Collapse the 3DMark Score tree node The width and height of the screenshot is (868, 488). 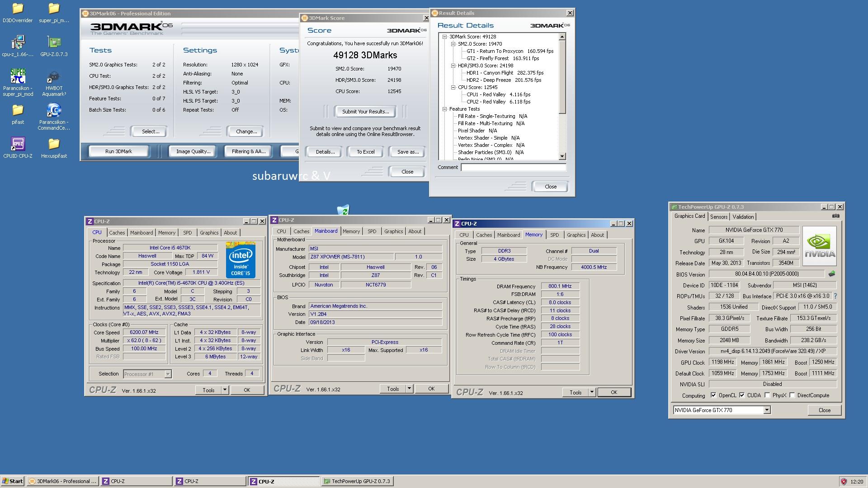pyautogui.click(x=445, y=37)
